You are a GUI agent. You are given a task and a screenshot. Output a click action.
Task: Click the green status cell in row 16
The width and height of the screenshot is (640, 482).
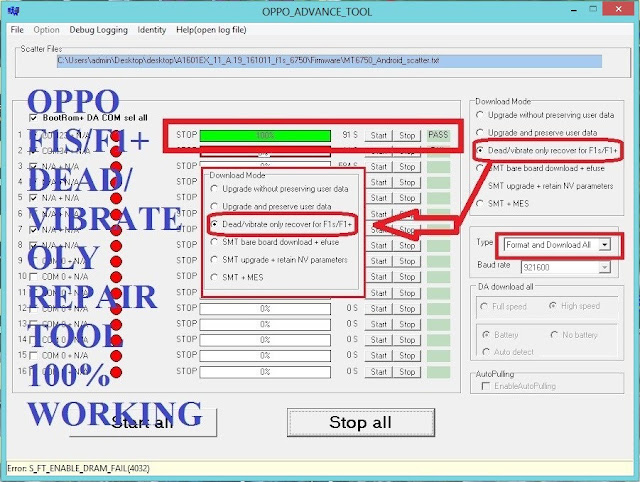[x=438, y=372]
